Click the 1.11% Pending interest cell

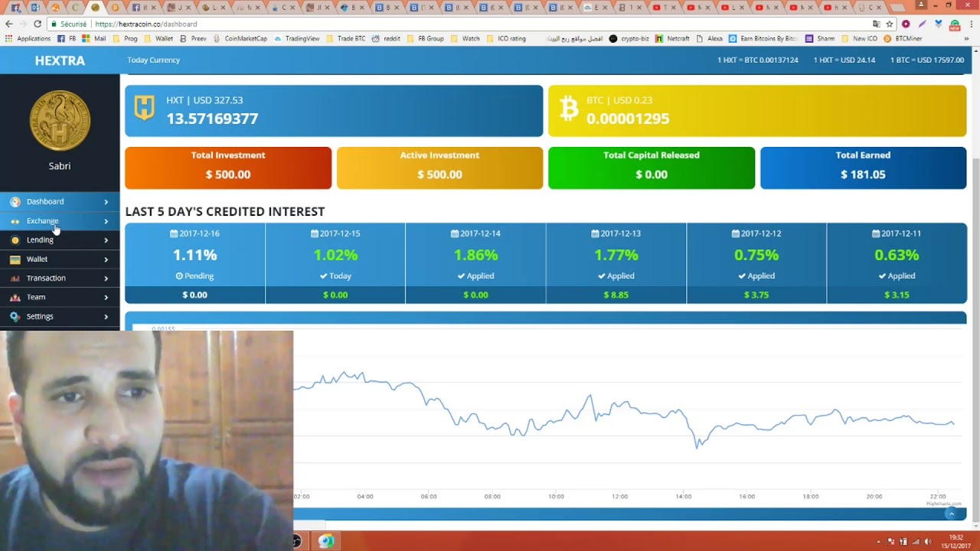point(195,263)
